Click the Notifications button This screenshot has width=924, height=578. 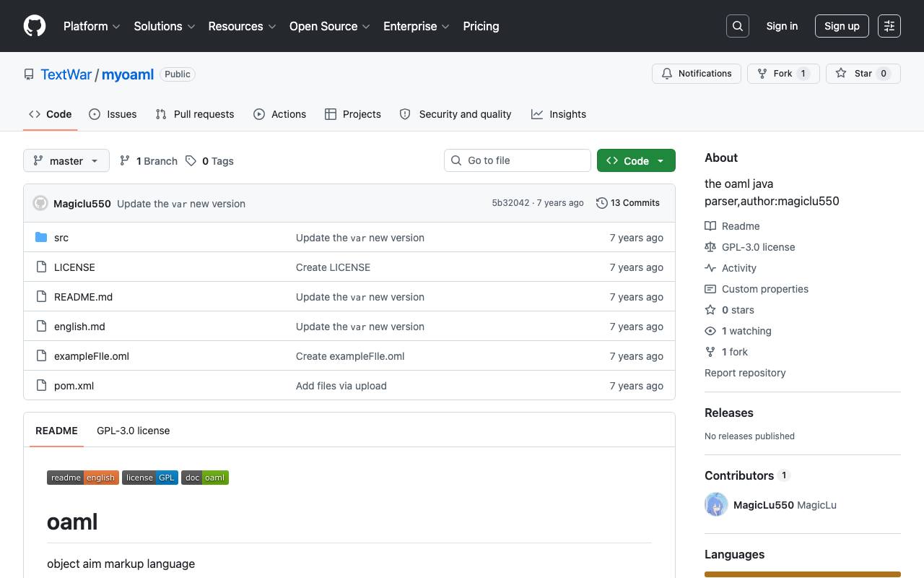tap(697, 74)
